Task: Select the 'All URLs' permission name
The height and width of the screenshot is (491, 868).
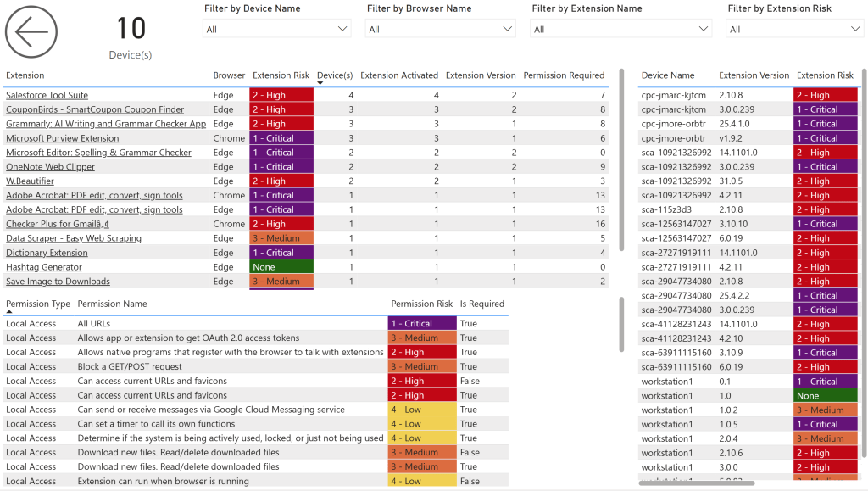Action: pyautogui.click(x=93, y=324)
